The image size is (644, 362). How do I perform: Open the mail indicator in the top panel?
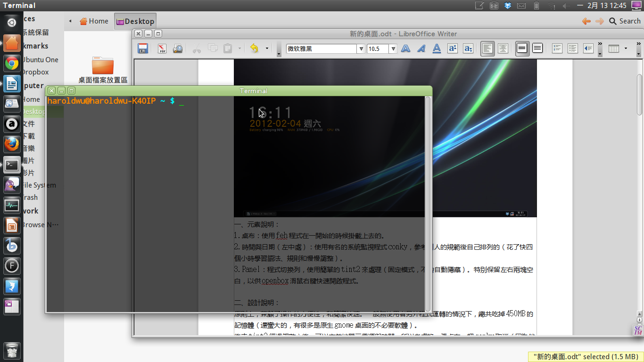point(521,6)
